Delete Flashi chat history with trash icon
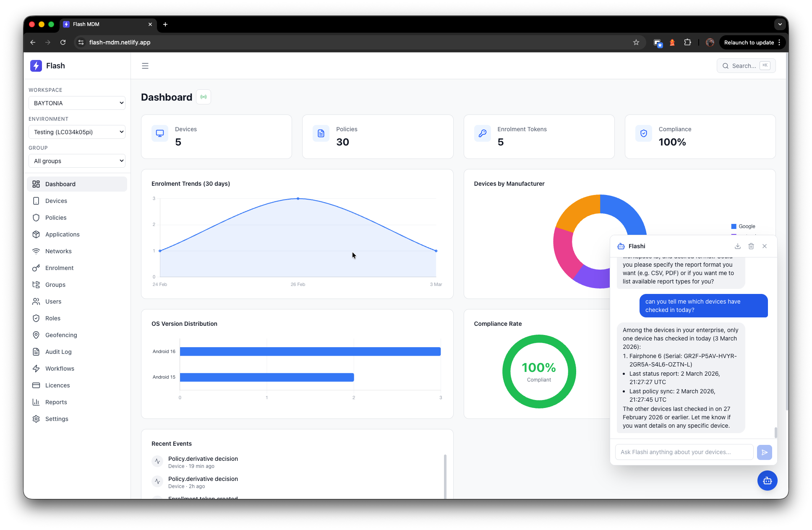This screenshot has height=530, width=812. (751, 246)
